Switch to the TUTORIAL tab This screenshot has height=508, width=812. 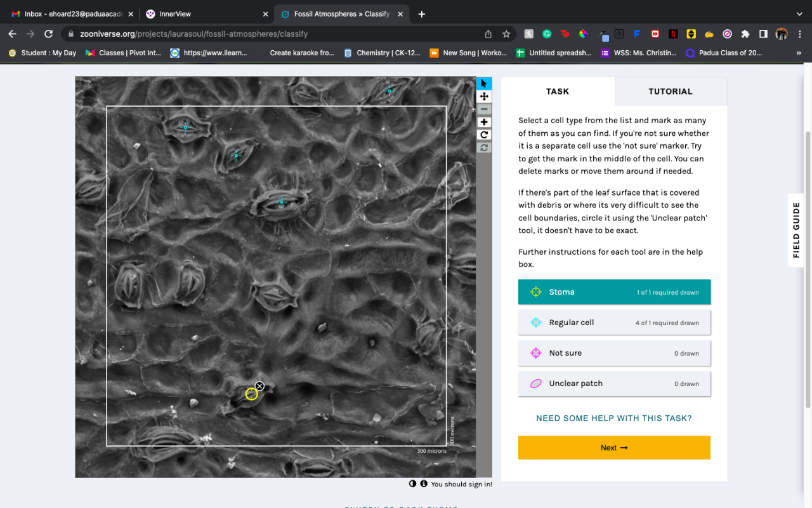pos(671,91)
